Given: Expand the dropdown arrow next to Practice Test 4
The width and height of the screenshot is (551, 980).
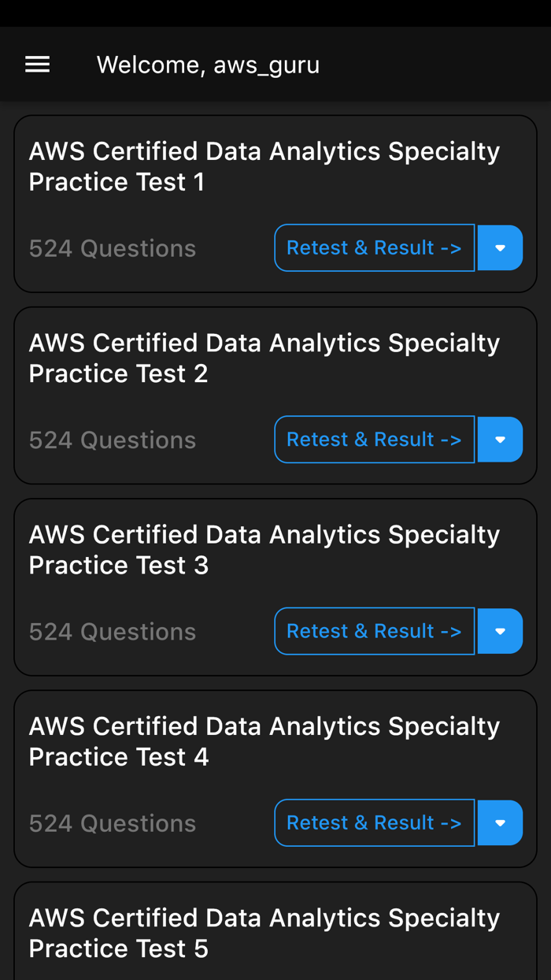Looking at the screenshot, I should click(x=500, y=822).
